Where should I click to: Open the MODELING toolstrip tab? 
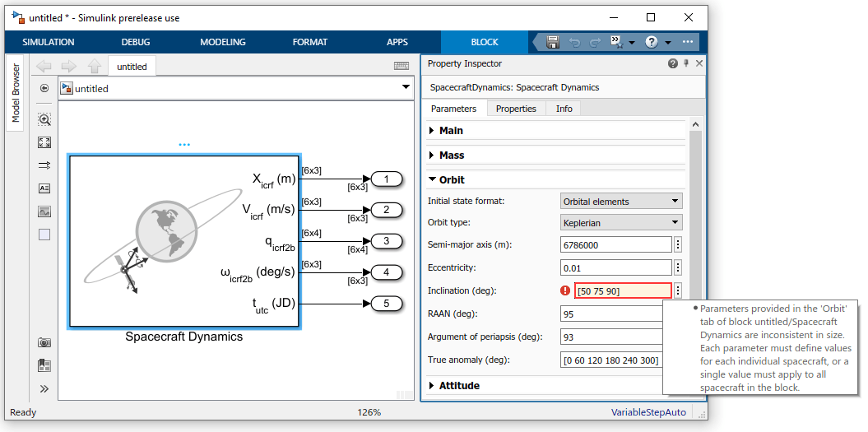point(223,42)
